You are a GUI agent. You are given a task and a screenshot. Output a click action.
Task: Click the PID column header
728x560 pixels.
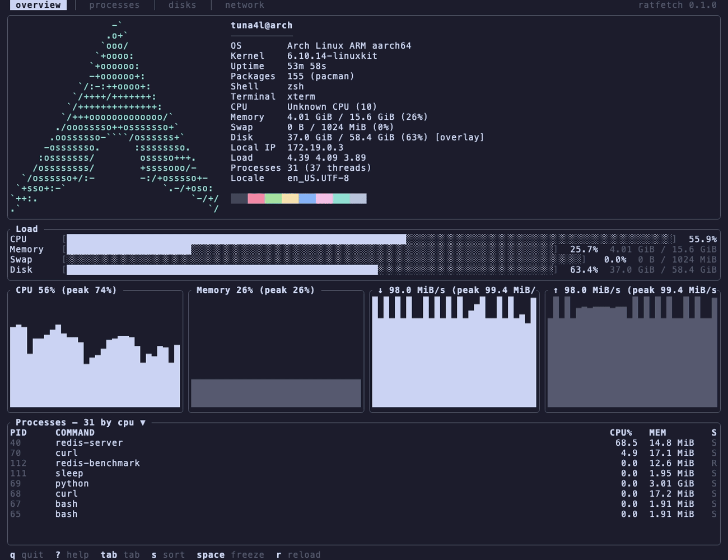(x=18, y=432)
